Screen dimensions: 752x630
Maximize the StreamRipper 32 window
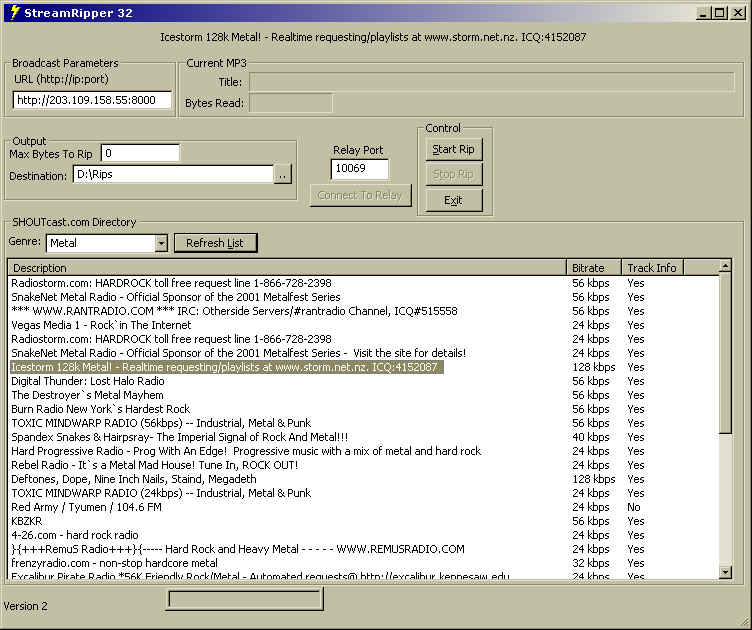point(719,13)
